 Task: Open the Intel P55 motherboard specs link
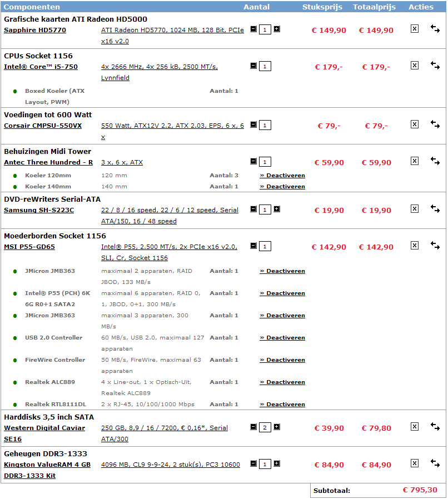pyautogui.click(x=169, y=252)
